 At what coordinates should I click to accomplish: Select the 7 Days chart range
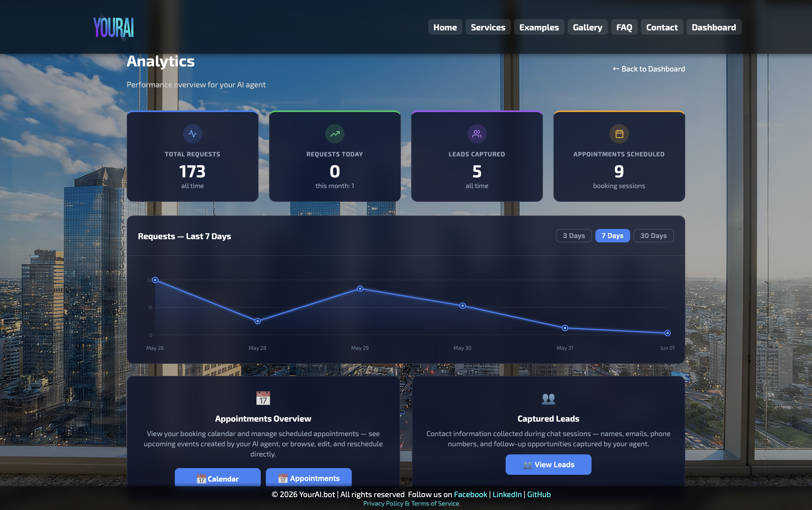pyautogui.click(x=612, y=235)
